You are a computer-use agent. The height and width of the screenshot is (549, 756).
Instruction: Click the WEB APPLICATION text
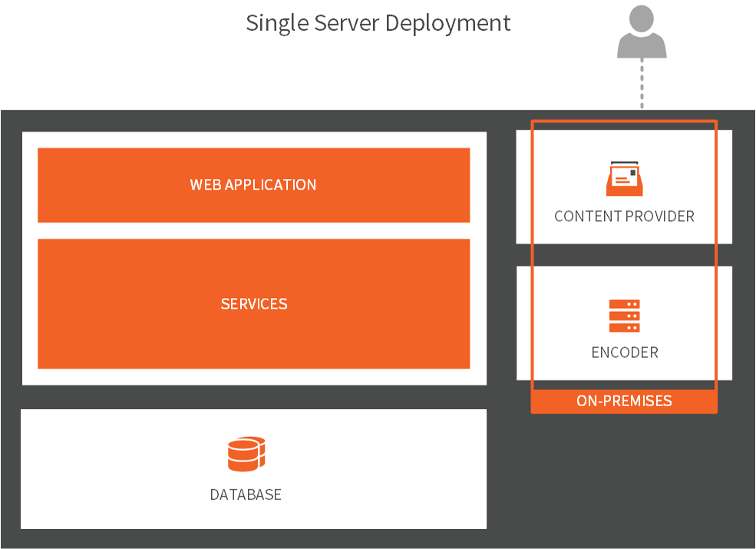pos(253,185)
